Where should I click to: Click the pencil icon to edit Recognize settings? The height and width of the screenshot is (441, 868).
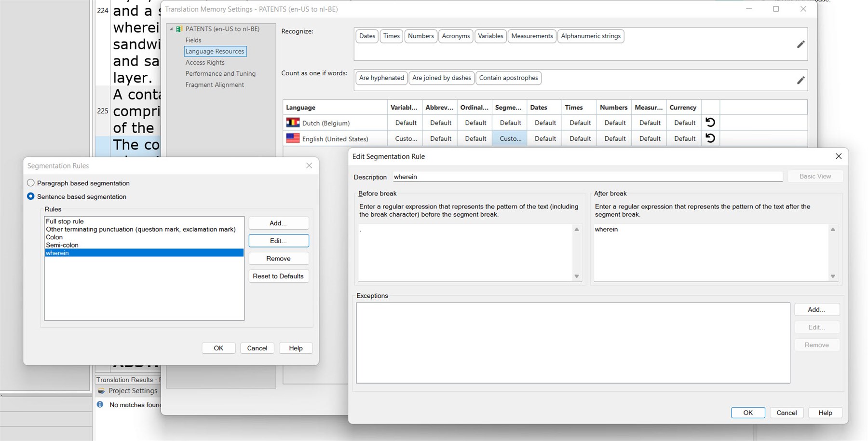800,44
